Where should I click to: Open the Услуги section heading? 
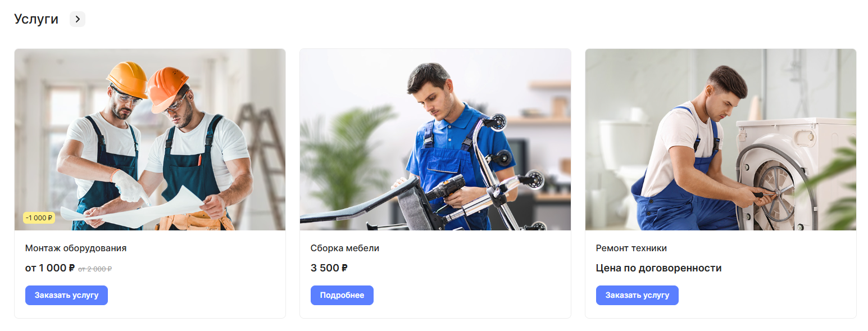point(36,19)
